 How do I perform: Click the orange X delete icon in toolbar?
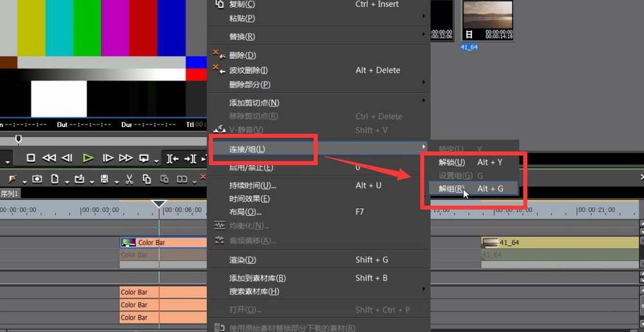coord(203,177)
